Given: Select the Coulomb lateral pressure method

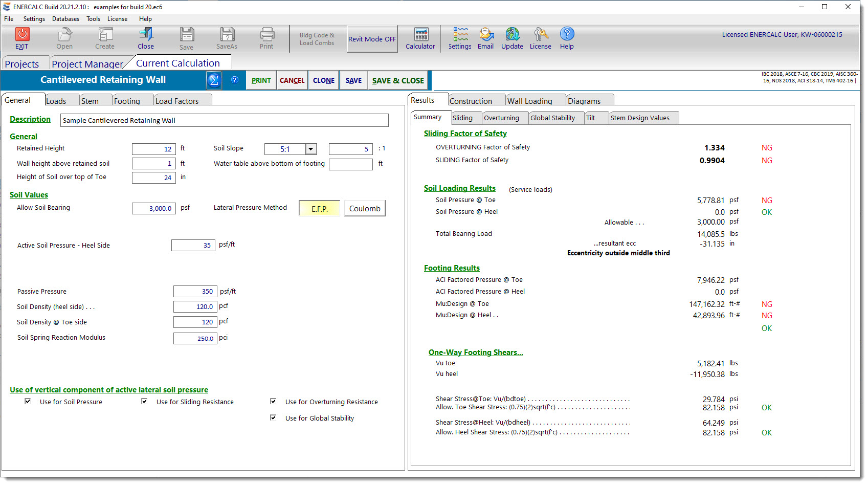Looking at the screenshot, I should [x=365, y=208].
